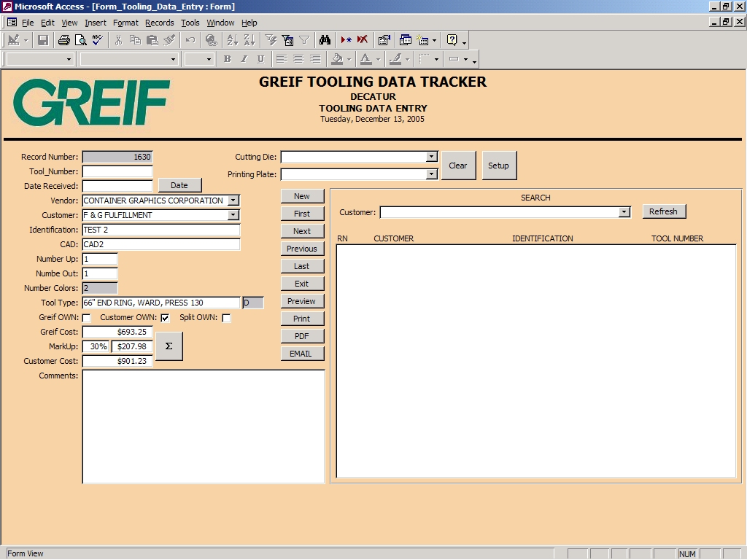Click the Filter By Selection icon
The height and width of the screenshot is (560, 747).
click(x=271, y=41)
